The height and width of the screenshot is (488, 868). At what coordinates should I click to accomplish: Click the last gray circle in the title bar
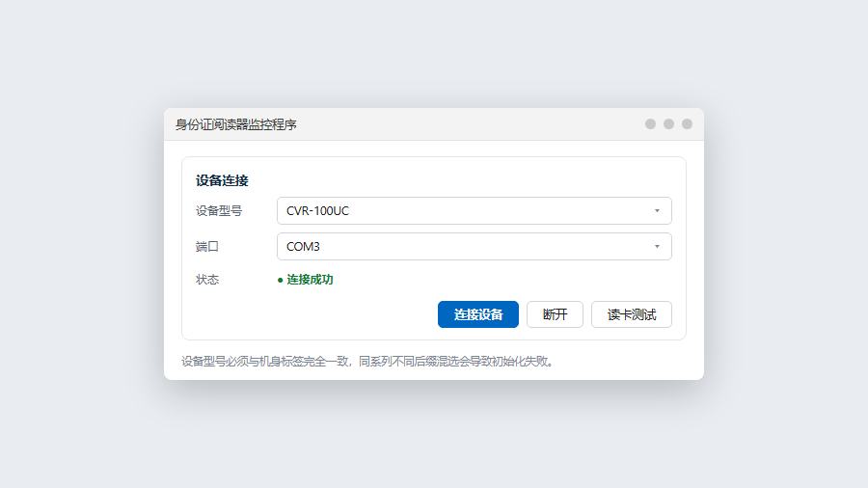(x=687, y=124)
